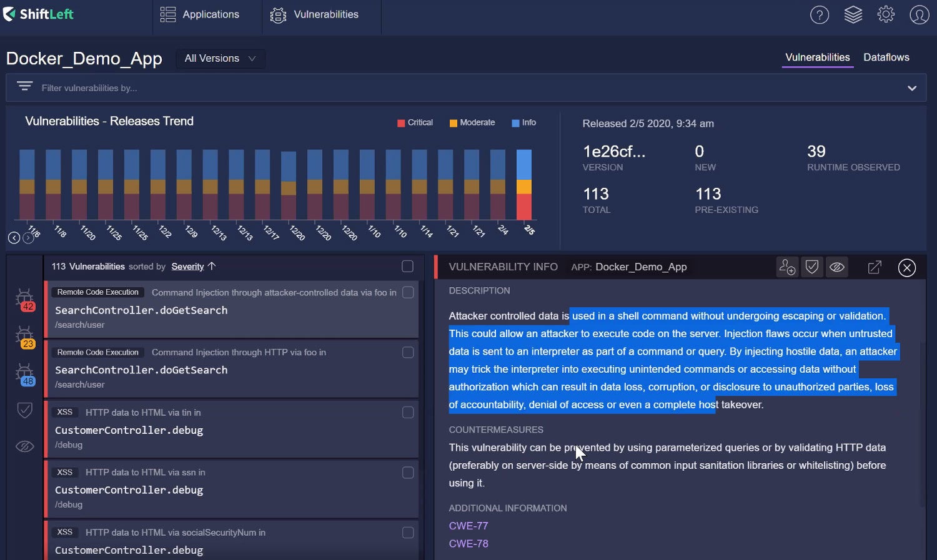Viewport: 937px width, 560px height.
Task: Filter by critical bug icon showing 42
Action: pyautogui.click(x=25, y=300)
